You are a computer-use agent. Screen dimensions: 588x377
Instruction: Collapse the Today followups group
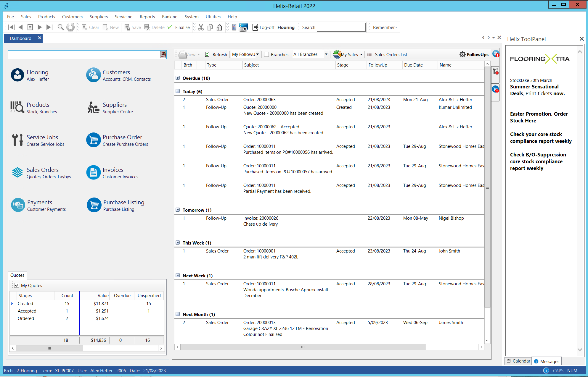178,91
